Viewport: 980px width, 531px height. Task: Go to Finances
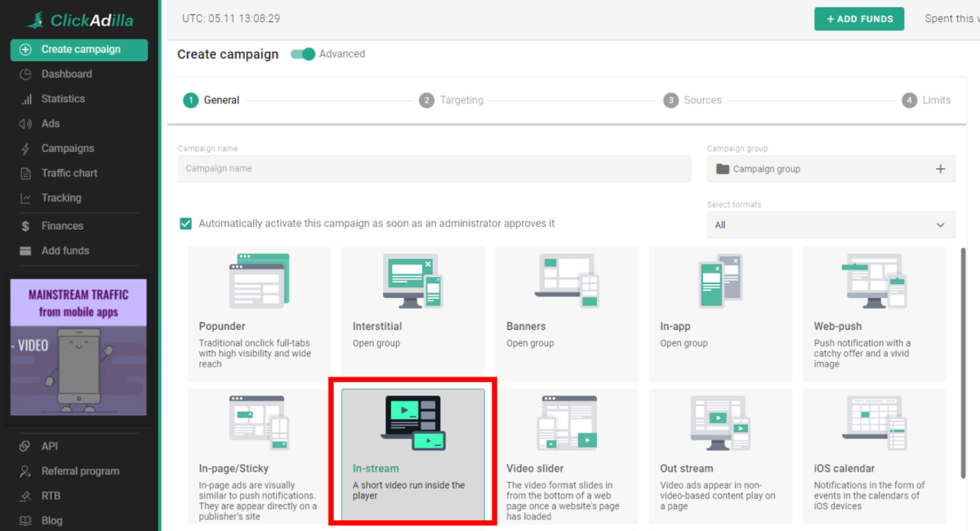26,225
